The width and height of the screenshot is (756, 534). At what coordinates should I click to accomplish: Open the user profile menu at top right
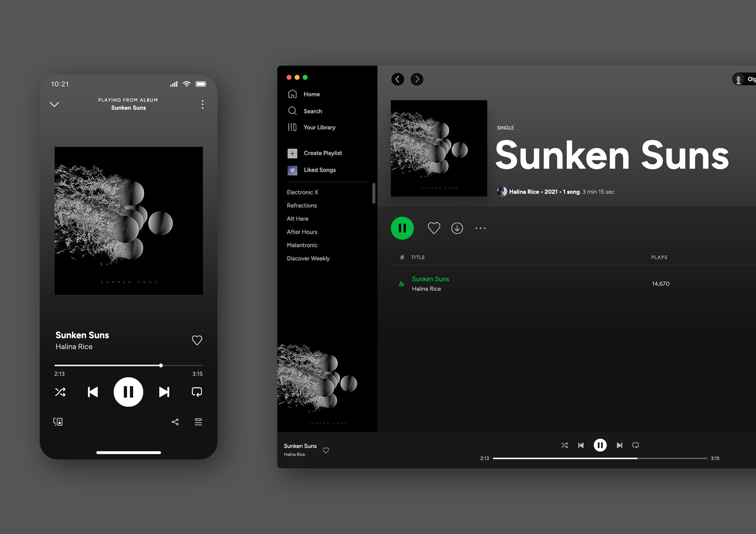744,79
